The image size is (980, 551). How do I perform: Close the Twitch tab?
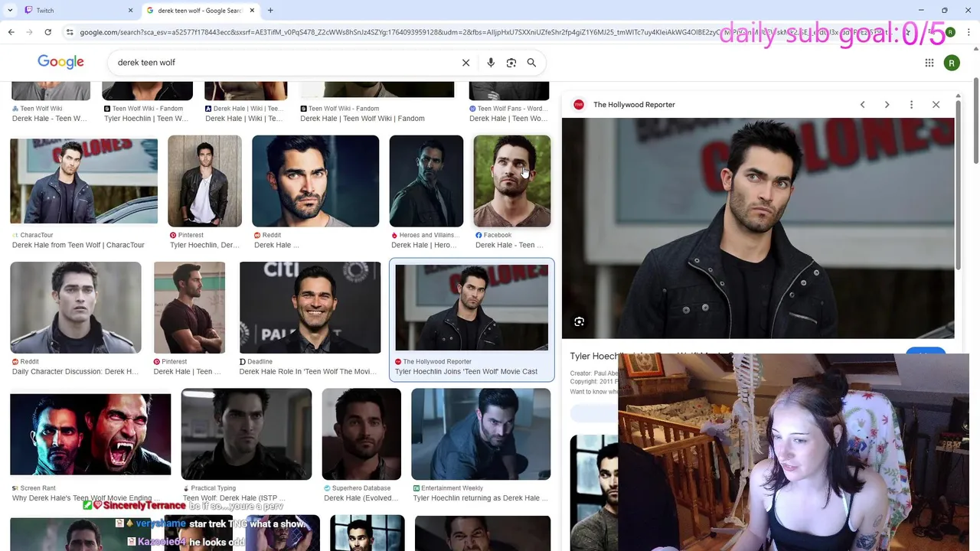(x=130, y=11)
